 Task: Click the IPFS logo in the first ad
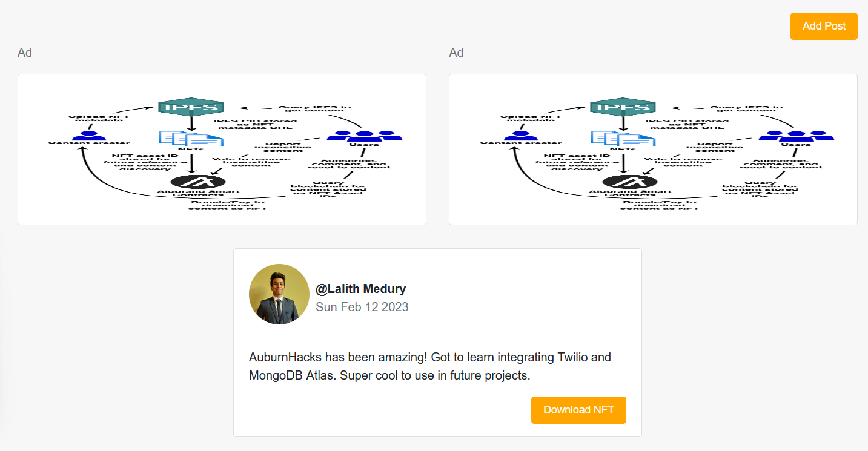tap(191, 108)
